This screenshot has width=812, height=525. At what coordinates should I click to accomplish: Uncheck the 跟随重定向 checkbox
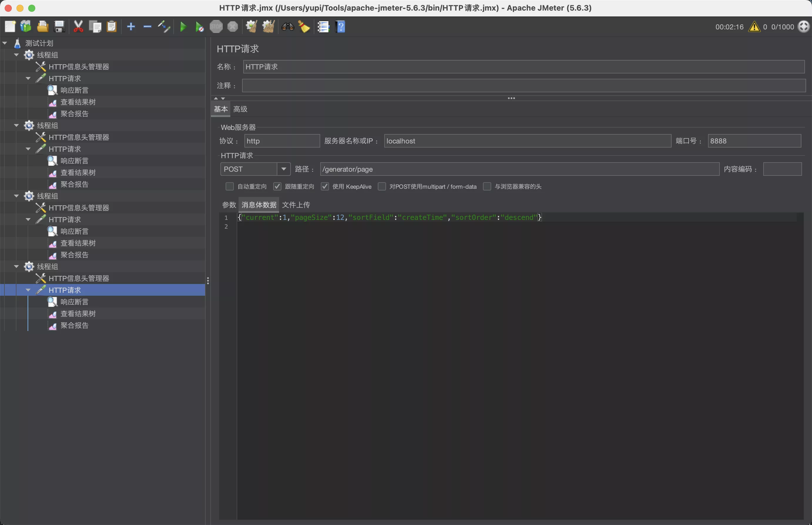(277, 186)
